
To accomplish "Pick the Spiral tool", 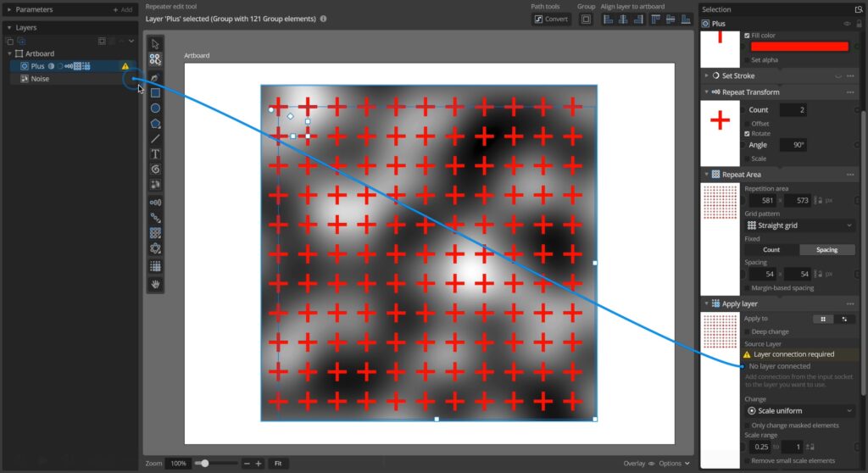I will (155, 170).
